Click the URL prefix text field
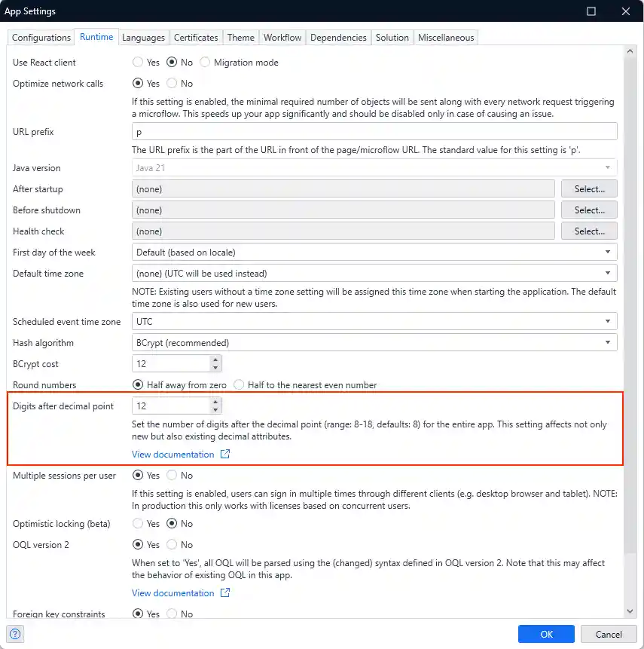Viewport: 644px width, 649px height. pos(374,132)
